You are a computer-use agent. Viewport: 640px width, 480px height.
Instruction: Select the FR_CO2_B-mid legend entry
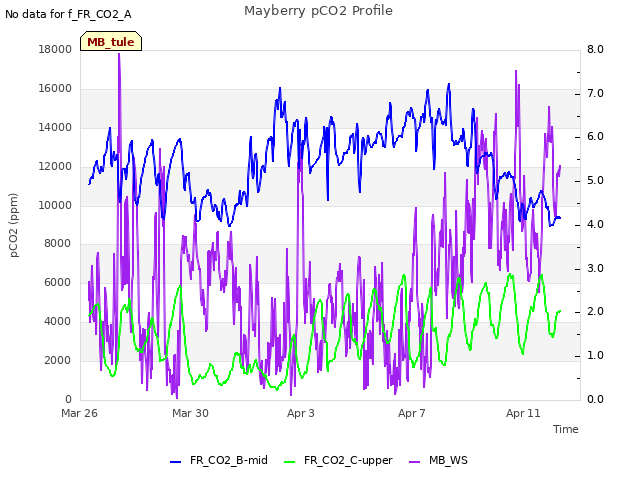[x=219, y=460]
